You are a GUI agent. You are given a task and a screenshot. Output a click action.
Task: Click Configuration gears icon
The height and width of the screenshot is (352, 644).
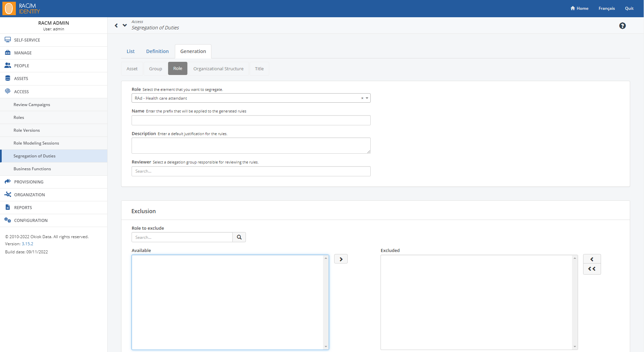pos(7,220)
